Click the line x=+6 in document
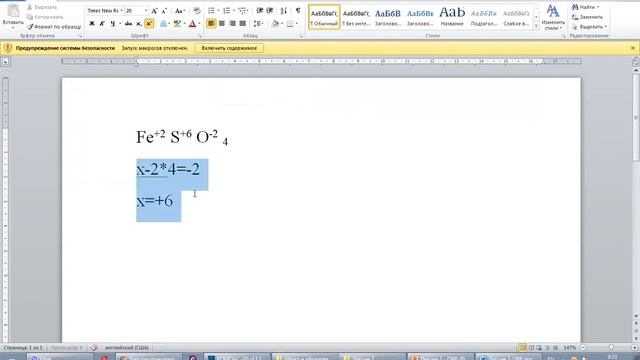 pyautogui.click(x=154, y=201)
